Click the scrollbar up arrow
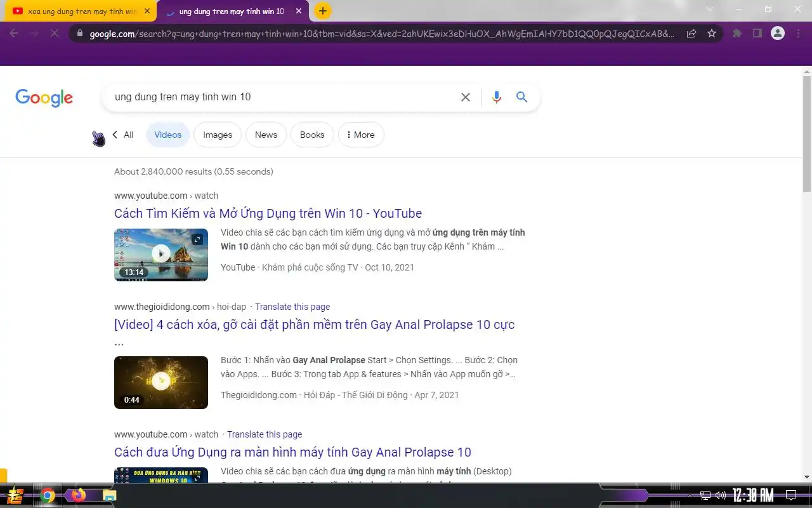The image size is (812, 508). [x=807, y=72]
